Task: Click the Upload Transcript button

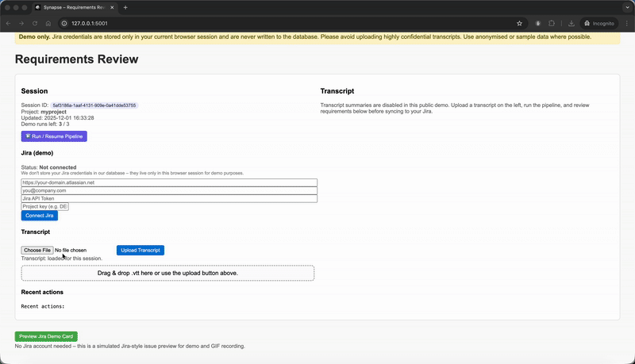Action: point(140,251)
